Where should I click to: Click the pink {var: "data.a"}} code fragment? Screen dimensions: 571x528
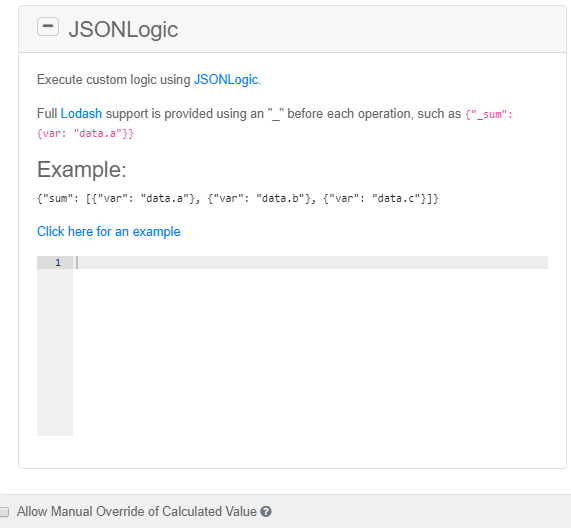pyautogui.click(x=86, y=133)
